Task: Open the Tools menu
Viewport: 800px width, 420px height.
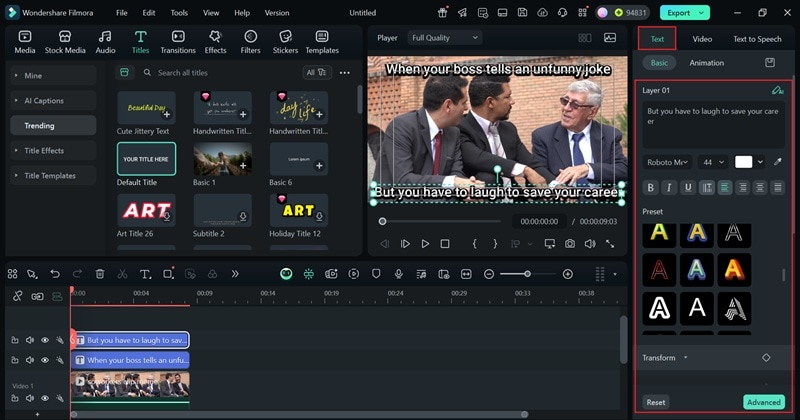Action: click(179, 13)
